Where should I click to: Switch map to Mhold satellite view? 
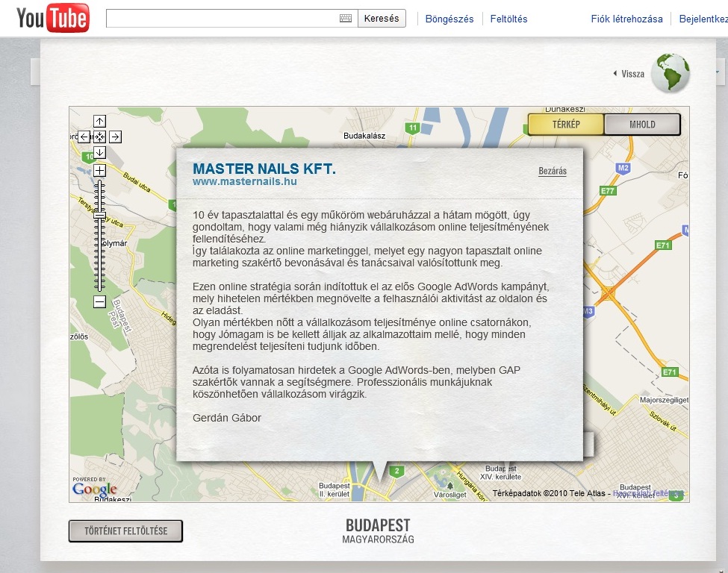pos(642,125)
